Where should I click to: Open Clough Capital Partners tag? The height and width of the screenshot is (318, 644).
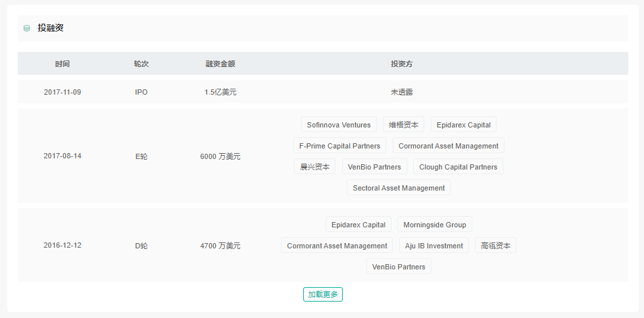[x=458, y=167]
